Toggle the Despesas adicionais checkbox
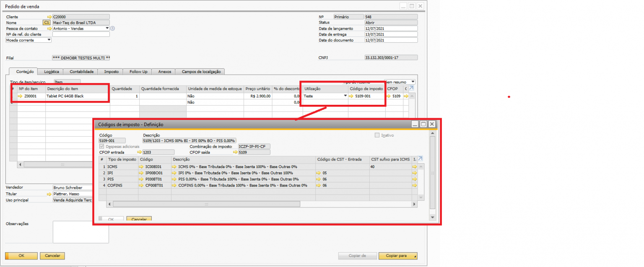The width and height of the screenshot is (644, 267). pos(101,147)
